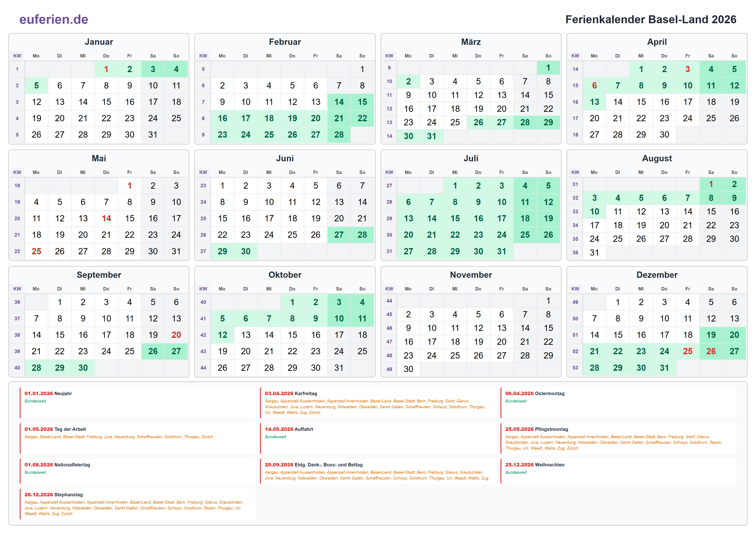Click date 31 in Januar
This screenshot has height=534, width=756.
[153, 135]
